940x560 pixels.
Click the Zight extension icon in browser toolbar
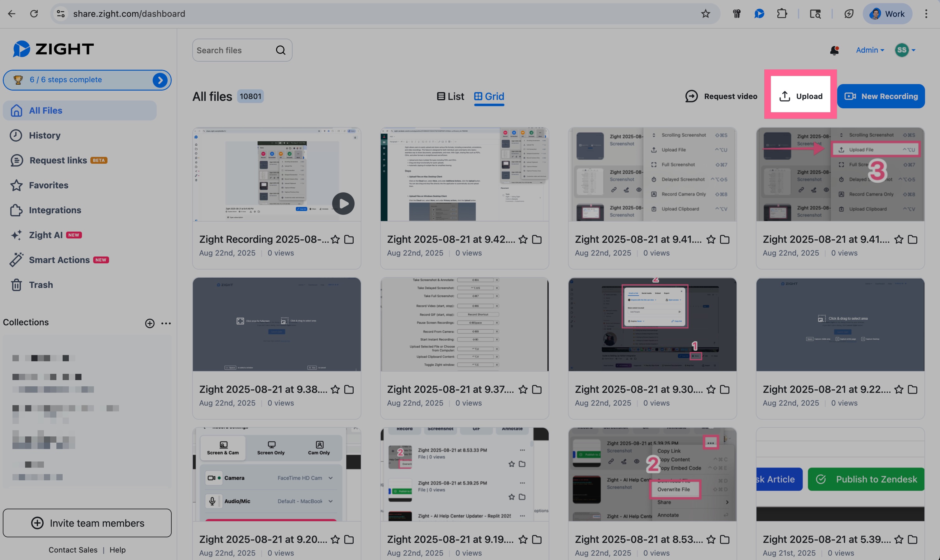[x=759, y=14]
